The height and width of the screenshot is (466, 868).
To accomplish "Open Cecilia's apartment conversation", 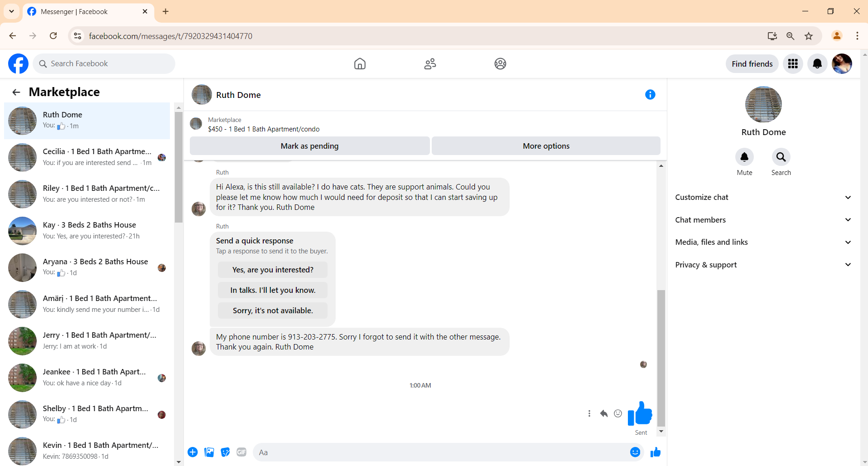I will pyautogui.click(x=87, y=157).
